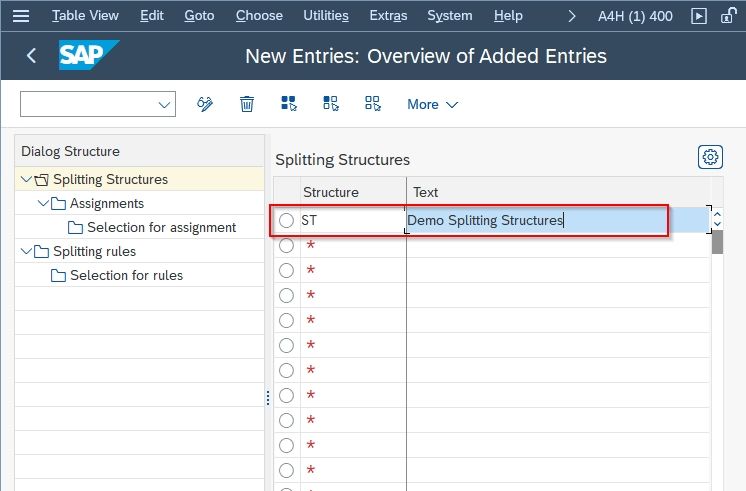Click the delete trash can icon
The image size is (746, 491).
click(246, 104)
